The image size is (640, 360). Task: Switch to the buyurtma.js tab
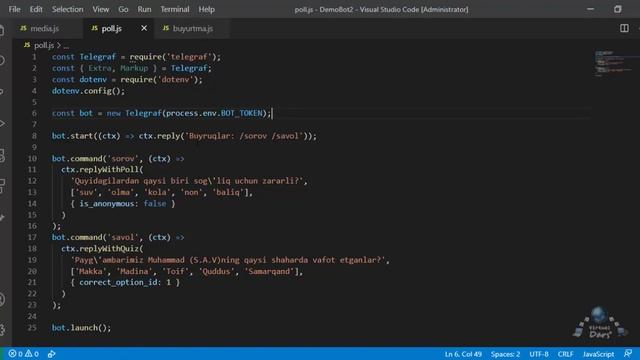(192, 29)
